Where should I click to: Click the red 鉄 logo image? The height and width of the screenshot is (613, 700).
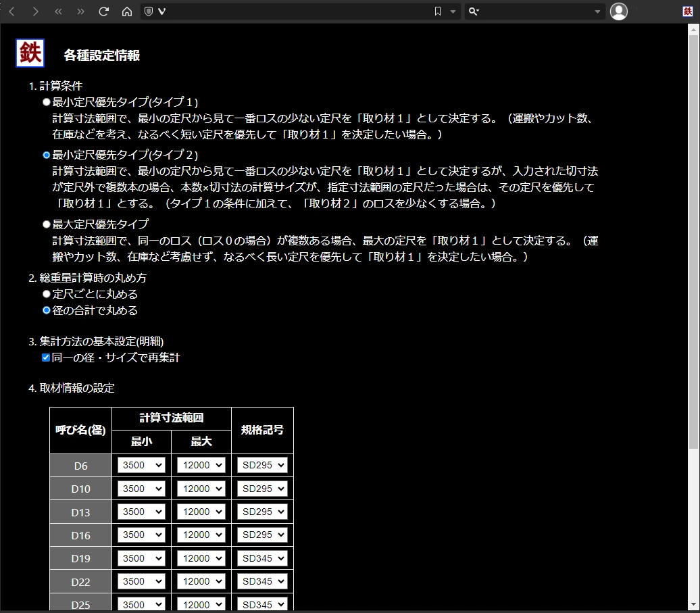[x=30, y=53]
